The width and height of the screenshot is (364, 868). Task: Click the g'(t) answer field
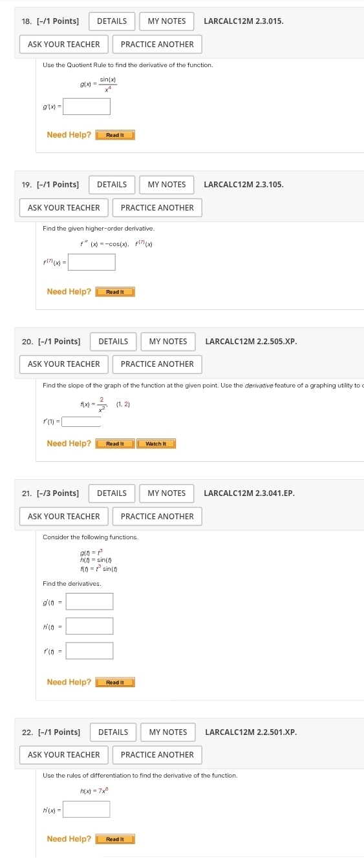coord(90,602)
